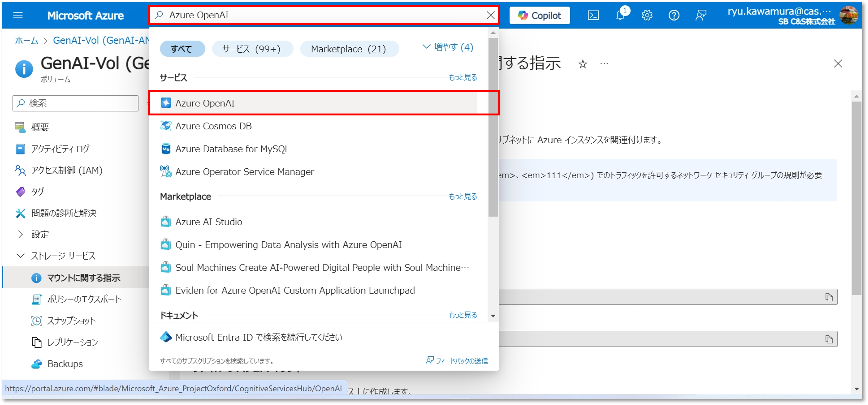Open Soul Machines marketplace item
The width and height of the screenshot is (868, 405).
pos(318,268)
